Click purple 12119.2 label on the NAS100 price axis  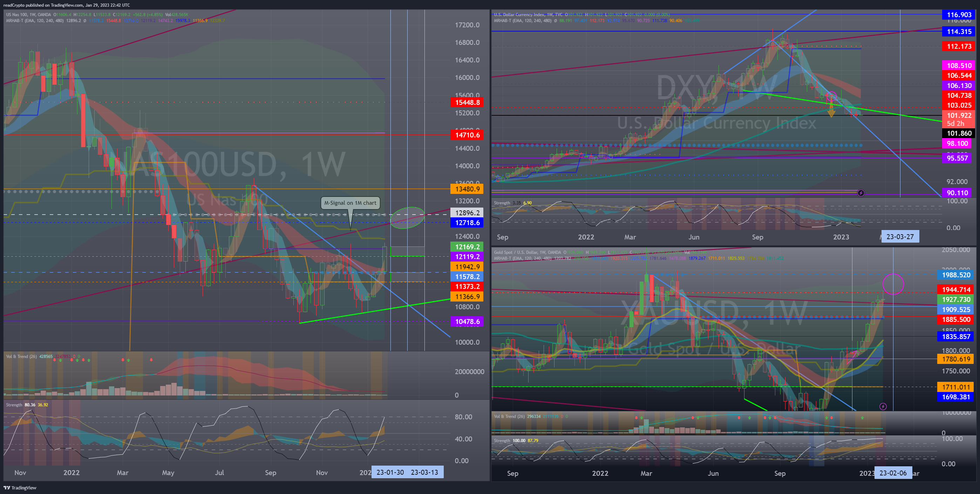(x=467, y=257)
